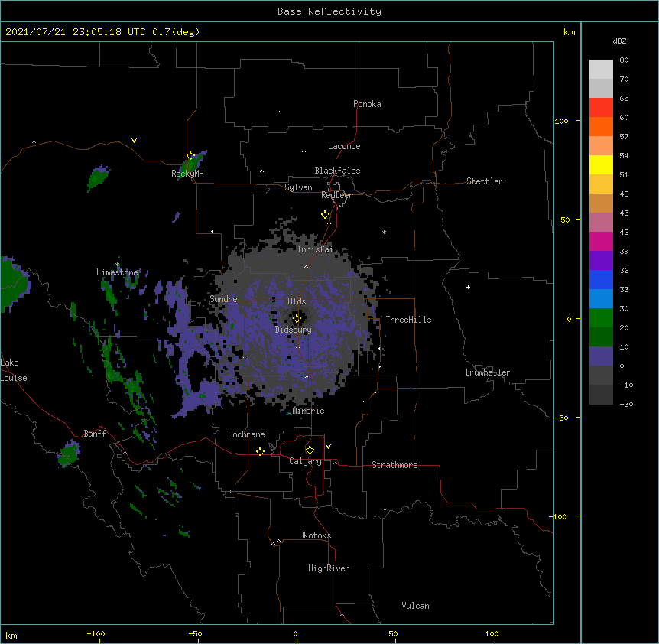Click the Olds town label
Image resolution: width=659 pixels, height=644 pixels.
coord(297,301)
